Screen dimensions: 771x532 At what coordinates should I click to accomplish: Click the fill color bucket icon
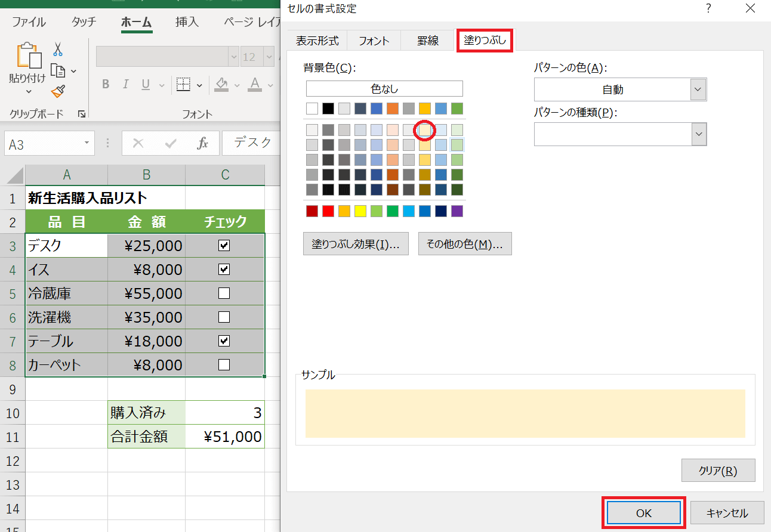click(221, 84)
